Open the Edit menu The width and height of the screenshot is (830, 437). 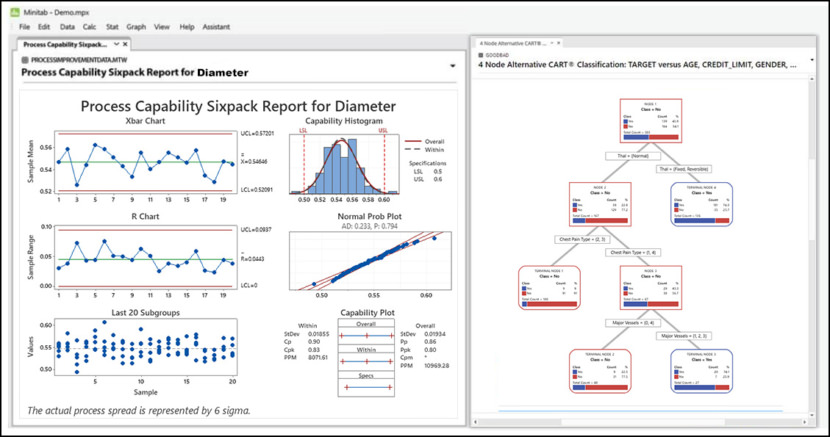tap(44, 27)
